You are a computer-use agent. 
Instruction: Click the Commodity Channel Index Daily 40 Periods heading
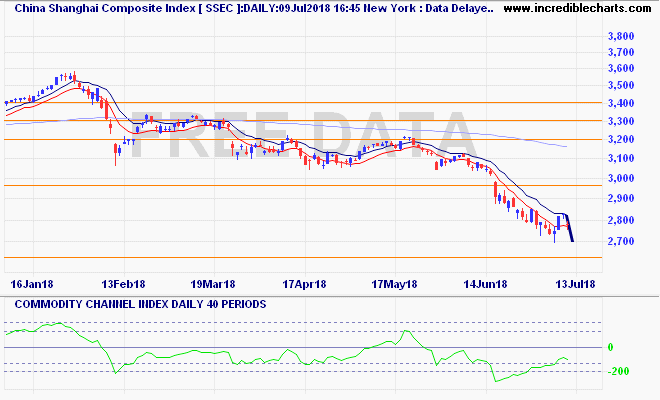coord(135,304)
